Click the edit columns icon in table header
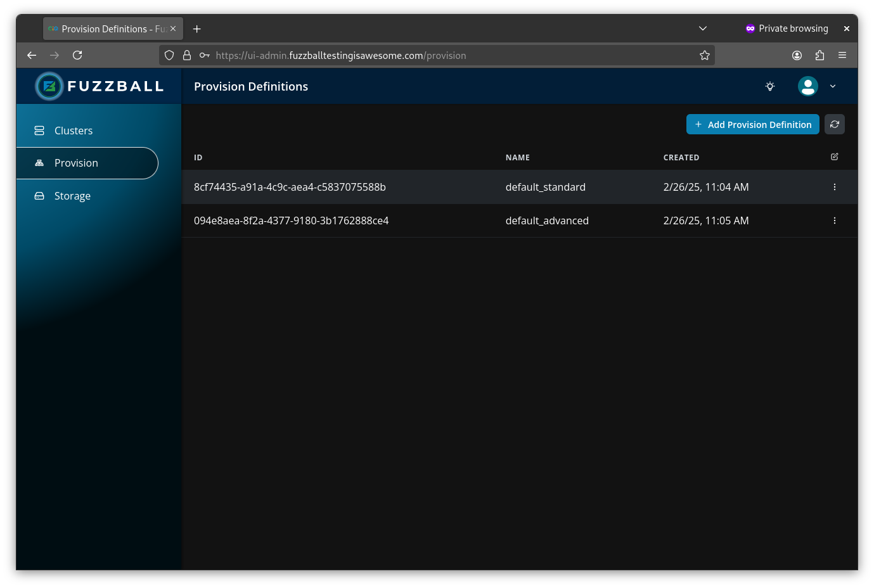This screenshot has height=588, width=874. pos(835,157)
